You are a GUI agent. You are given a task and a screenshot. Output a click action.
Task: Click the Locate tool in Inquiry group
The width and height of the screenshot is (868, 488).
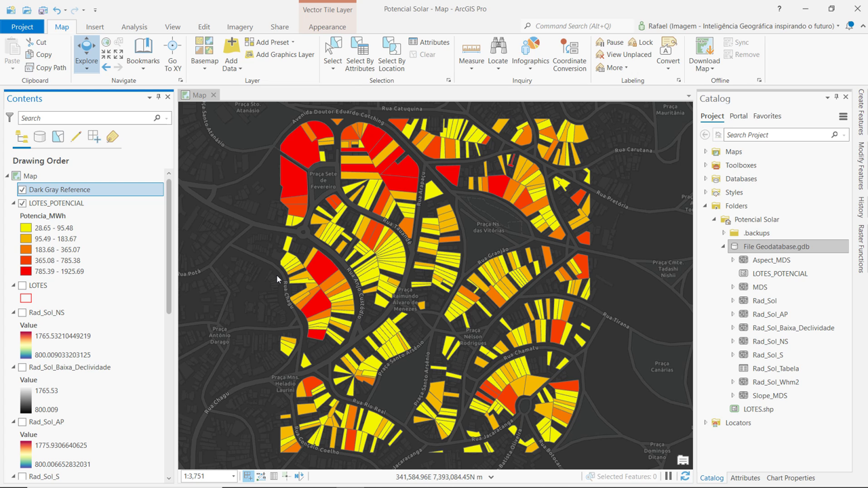click(x=498, y=54)
